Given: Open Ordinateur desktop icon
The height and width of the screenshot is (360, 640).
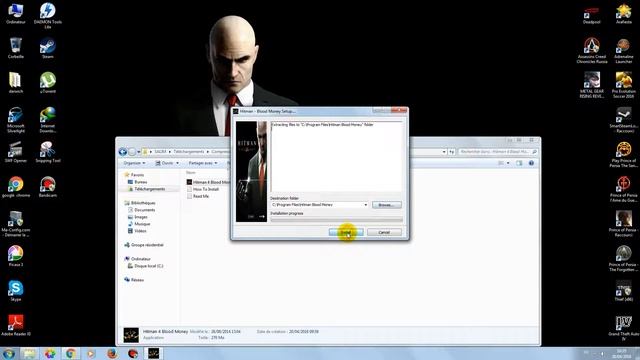Looking at the screenshot, I should (16, 13).
